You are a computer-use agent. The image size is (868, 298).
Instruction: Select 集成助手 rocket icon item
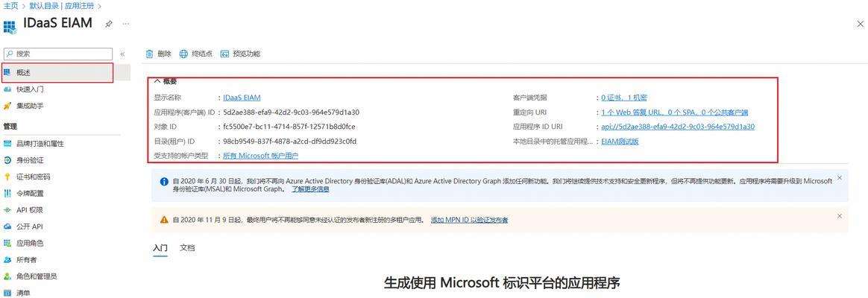click(7, 106)
